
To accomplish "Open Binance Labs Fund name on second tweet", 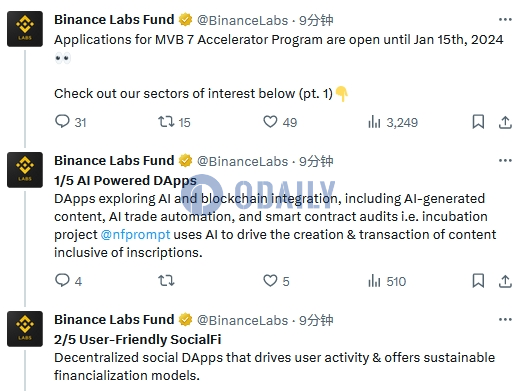I will pyautogui.click(x=114, y=161).
